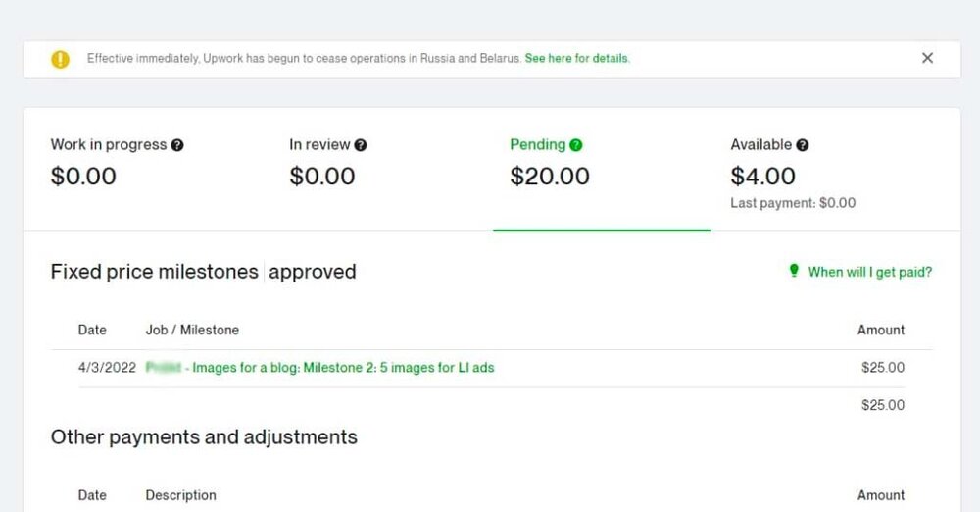Image resolution: width=980 pixels, height=512 pixels.
Task: Click the Last payment: $0.00 text
Action: (793, 203)
